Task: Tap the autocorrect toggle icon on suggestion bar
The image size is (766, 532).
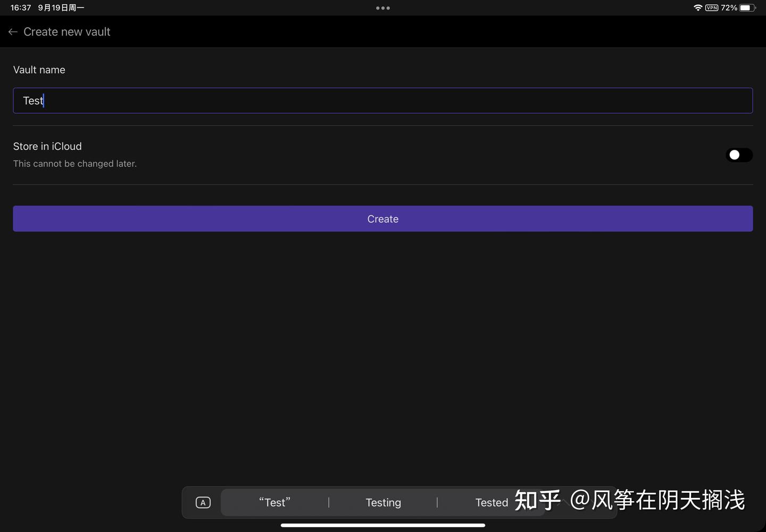Action: tap(203, 502)
